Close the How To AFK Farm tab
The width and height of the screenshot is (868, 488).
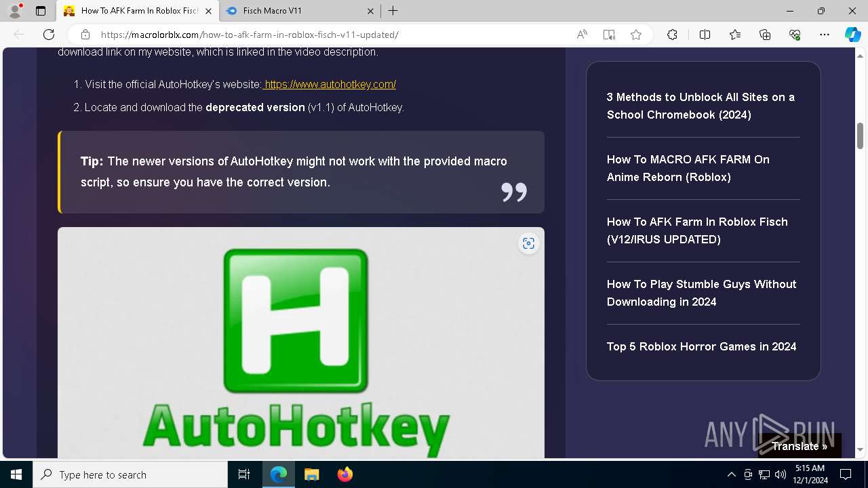pos(208,11)
